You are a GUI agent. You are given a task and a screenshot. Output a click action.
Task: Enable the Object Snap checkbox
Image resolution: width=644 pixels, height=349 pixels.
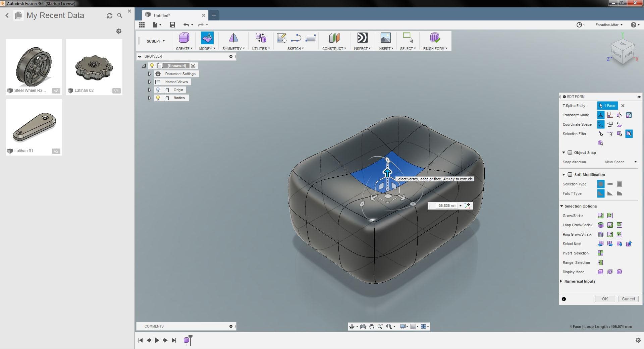coord(570,153)
